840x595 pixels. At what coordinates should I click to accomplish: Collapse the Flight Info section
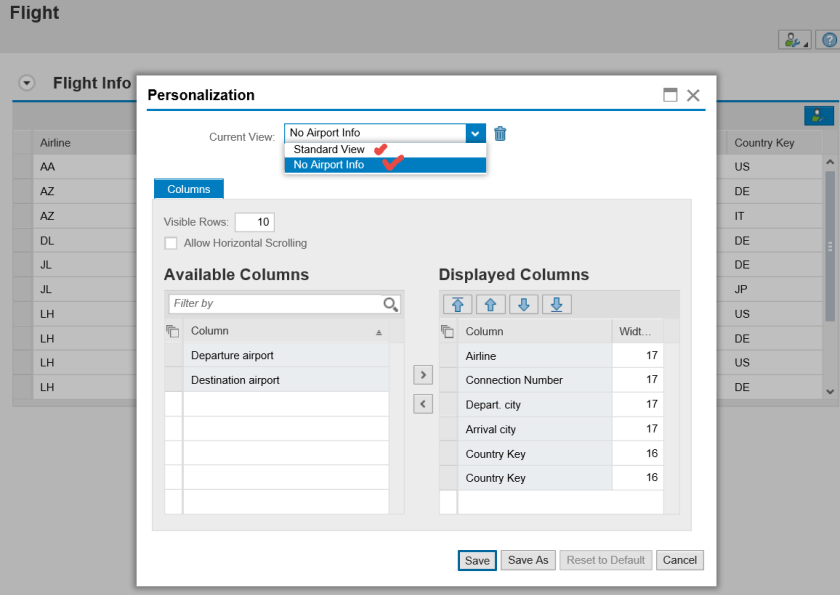coord(27,83)
